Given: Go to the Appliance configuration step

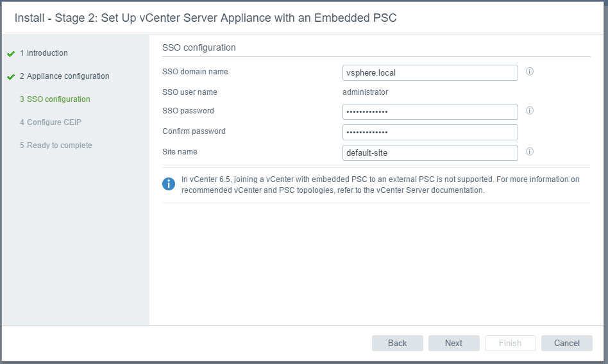Looking at the screenshot, I should click(x=64, y=76).
